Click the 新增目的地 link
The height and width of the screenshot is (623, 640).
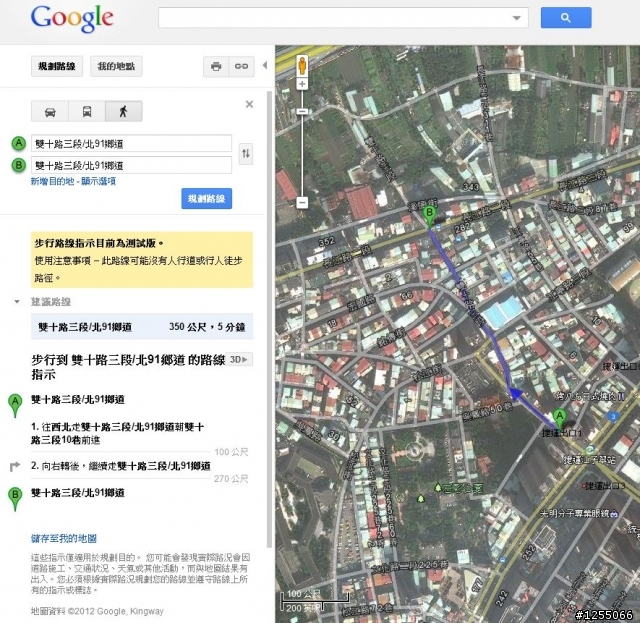point(53,181)
